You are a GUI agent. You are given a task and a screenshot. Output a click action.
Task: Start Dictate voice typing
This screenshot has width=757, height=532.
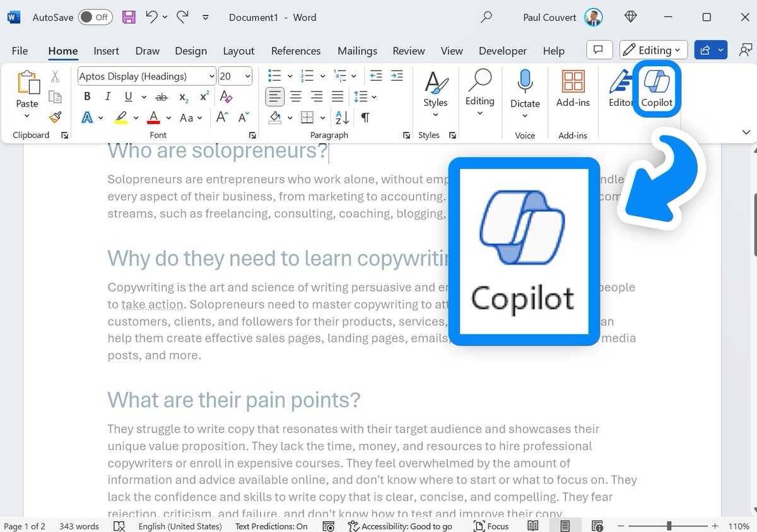[524, 88]
